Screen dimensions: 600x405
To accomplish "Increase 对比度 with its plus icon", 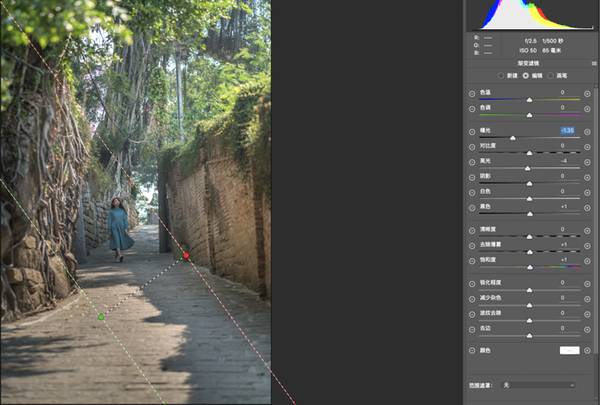I will tap(588, 146).
